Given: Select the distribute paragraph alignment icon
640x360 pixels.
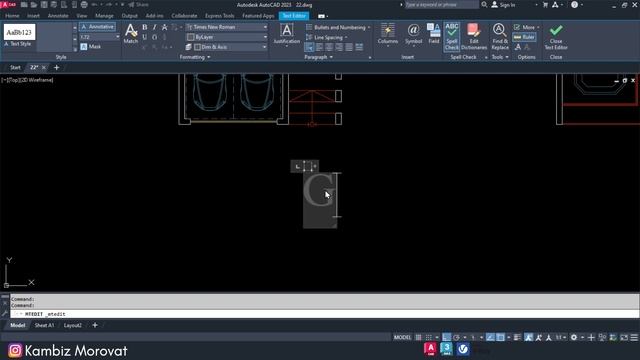Looking at the screenshot, I should click(359, 47).
